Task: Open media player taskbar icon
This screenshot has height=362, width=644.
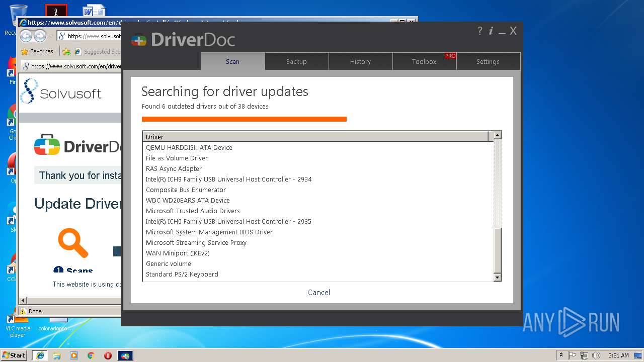Action: tap(74, 355)
